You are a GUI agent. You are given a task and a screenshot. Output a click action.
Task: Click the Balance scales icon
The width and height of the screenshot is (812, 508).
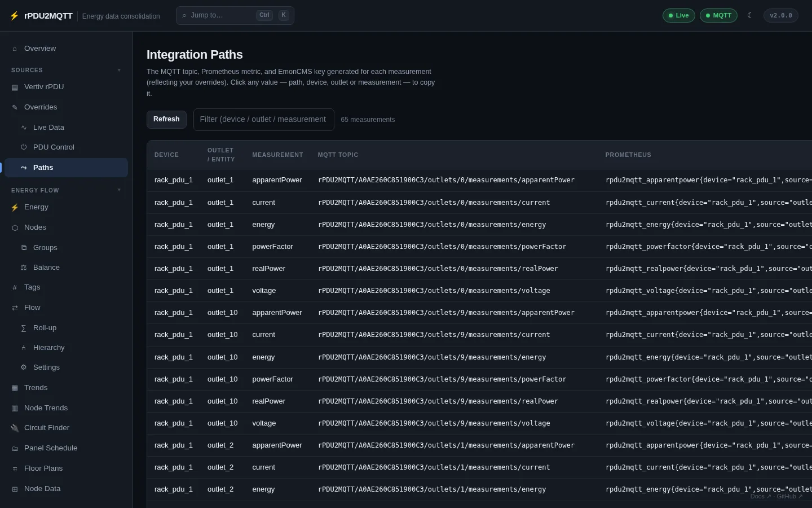click(24, 268)
